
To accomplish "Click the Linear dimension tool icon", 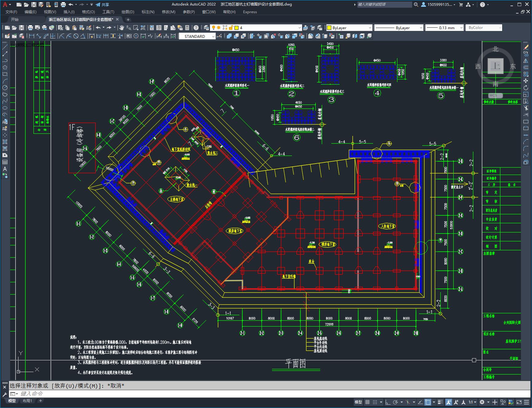I will click(x=31, y=36).
